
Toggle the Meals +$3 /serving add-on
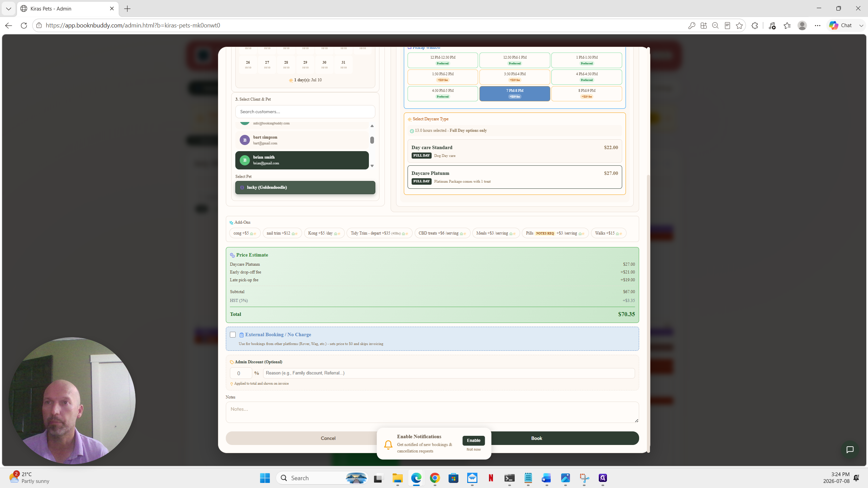496,233
